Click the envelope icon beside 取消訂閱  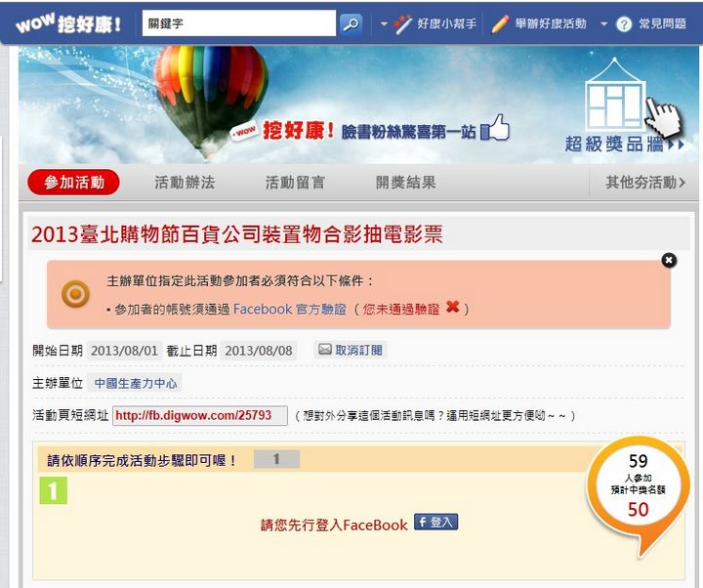click(x=324, y=350)
